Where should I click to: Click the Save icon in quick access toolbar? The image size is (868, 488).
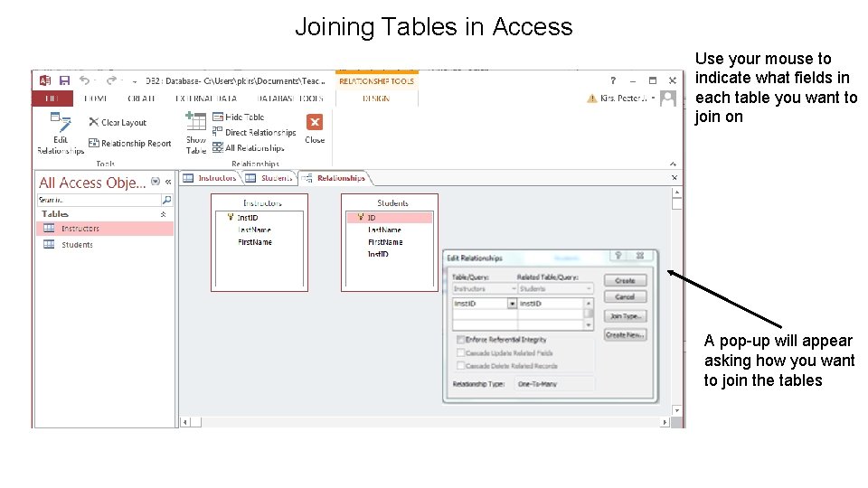[65, 80]
